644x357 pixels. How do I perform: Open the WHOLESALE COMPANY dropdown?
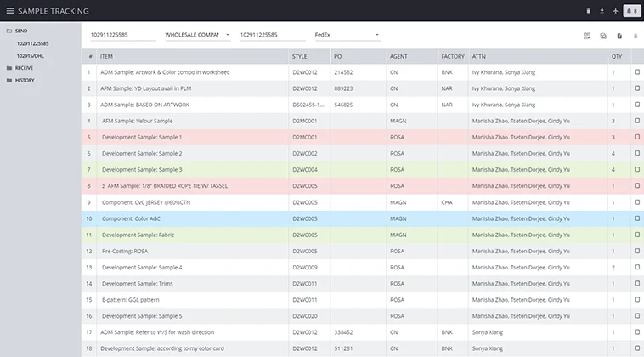pyautogui.click(x=198, y=35)
